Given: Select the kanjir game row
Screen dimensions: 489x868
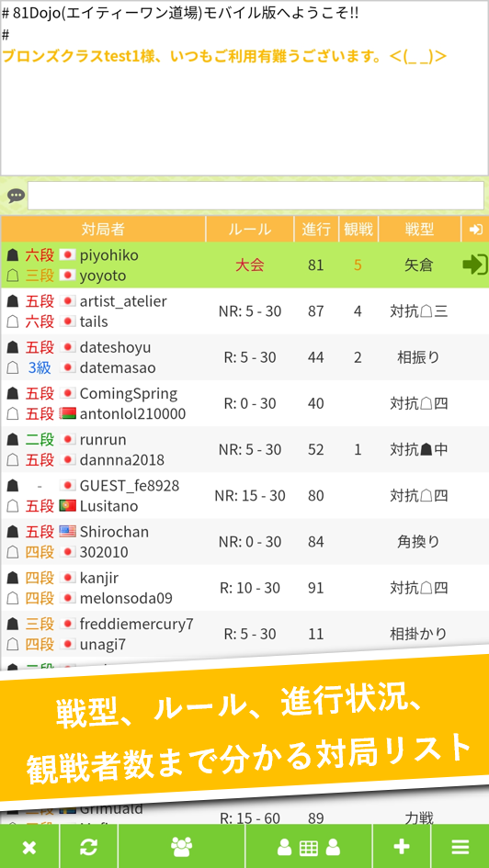Looking at the screenshot, I should pyautogui.click(x=244, y=587).
